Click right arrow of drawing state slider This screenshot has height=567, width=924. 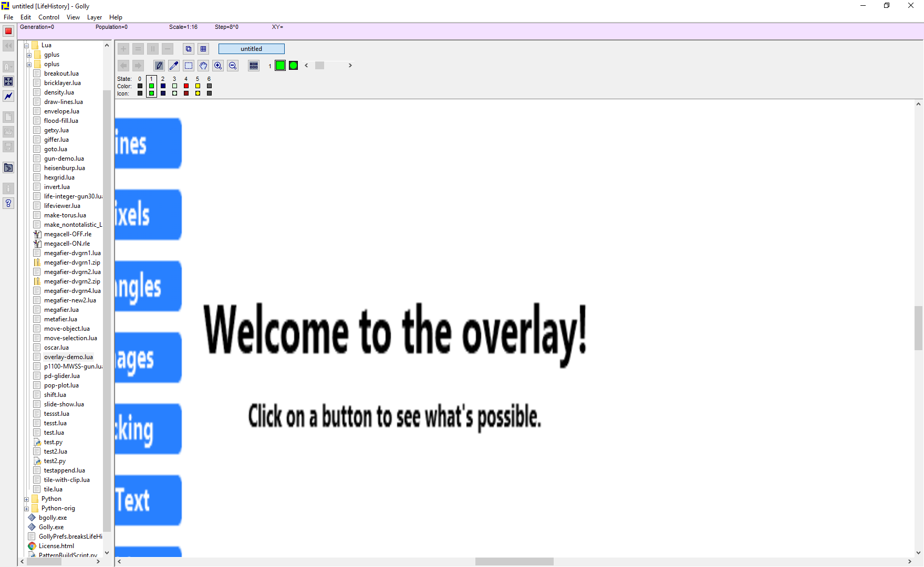[x=350, y=66]
